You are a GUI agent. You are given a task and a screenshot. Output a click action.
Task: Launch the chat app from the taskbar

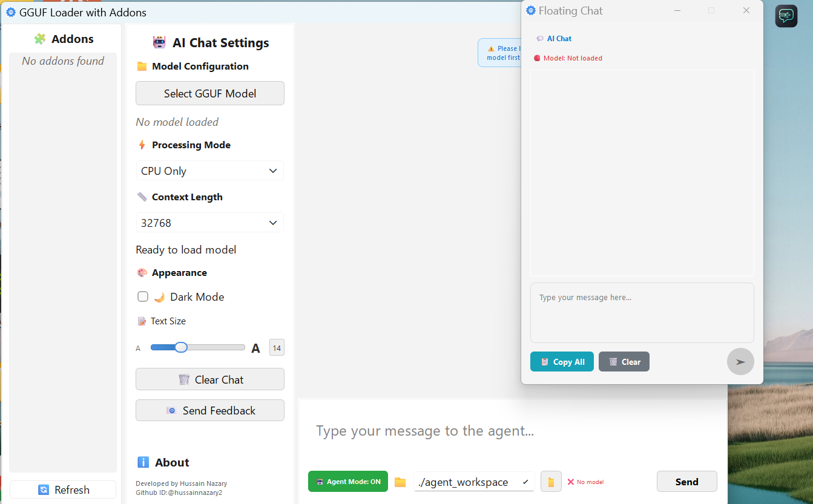point(786,16)
